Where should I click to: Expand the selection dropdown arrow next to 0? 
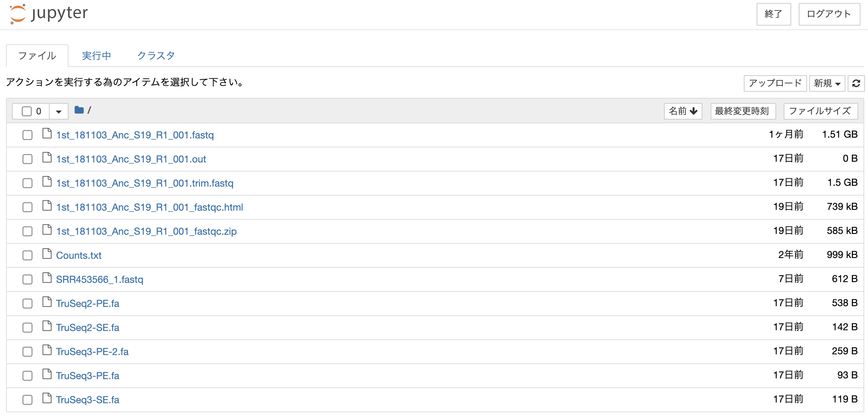(59, 111)
